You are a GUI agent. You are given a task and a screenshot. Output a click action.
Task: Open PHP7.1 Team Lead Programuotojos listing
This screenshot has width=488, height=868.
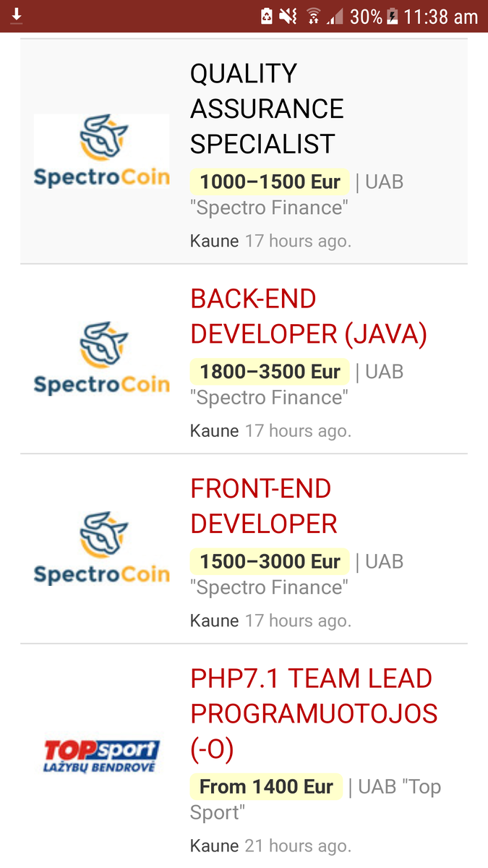click(x=314, y=713)
